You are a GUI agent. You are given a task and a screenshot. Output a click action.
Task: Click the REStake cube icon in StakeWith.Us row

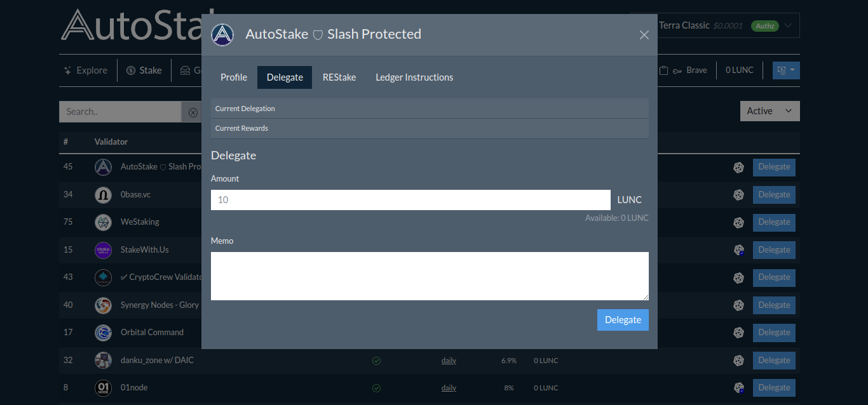coord(738,250)
